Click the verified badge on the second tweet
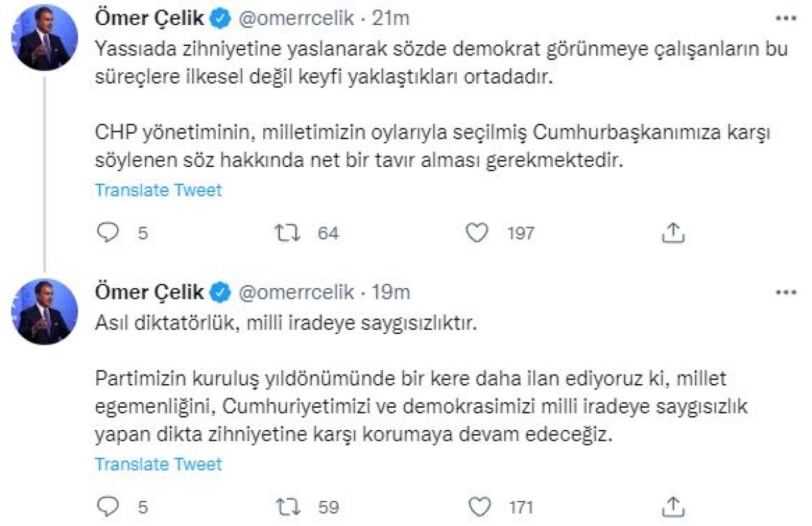This screenshot has width=812, height=526. [x=219, y=292]
